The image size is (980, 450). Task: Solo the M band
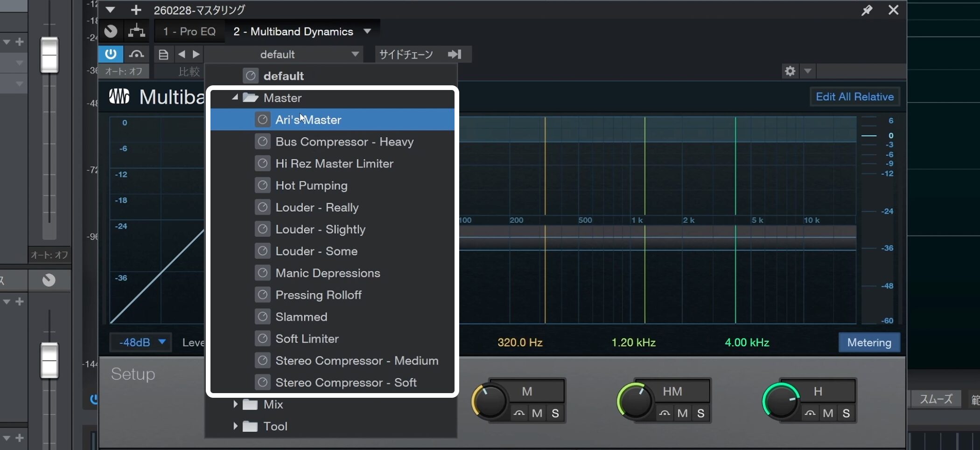(555, 413)
